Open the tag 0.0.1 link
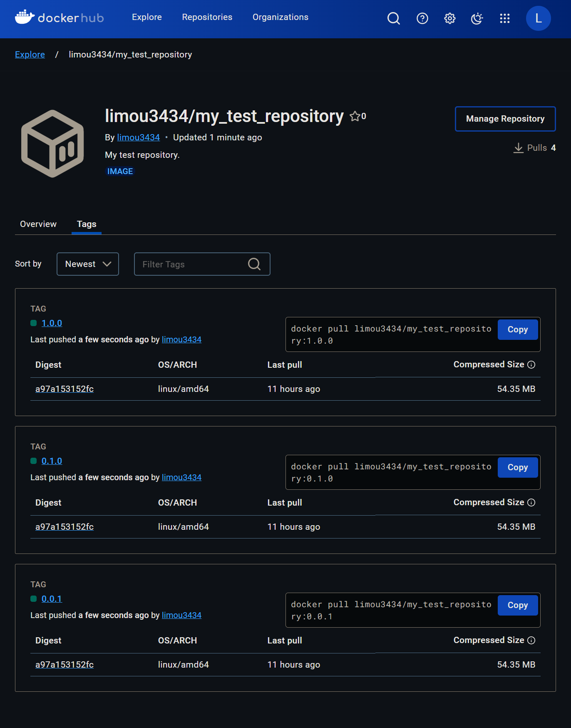Image resolution: width=571 pixels, height=728 pixels. pos(52,599)
